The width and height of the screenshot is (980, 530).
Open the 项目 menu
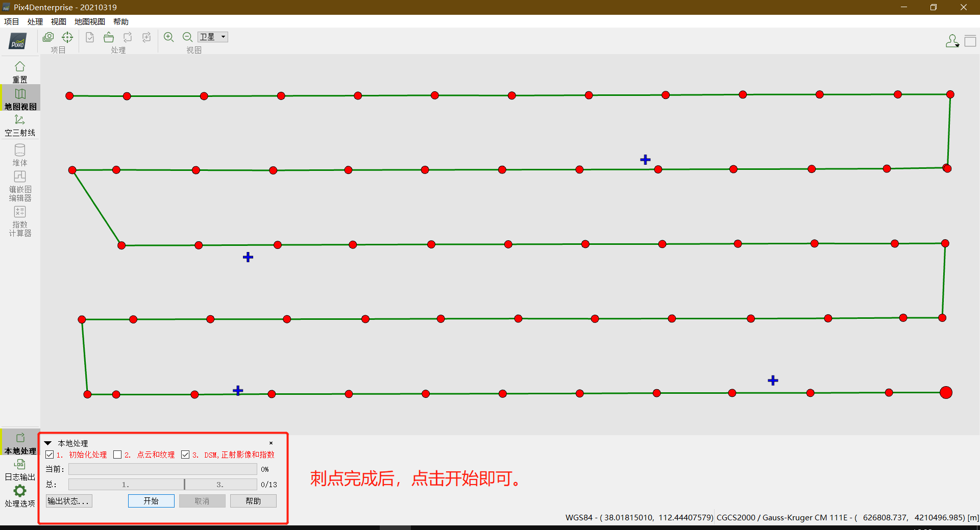click(x=11, y=21)
